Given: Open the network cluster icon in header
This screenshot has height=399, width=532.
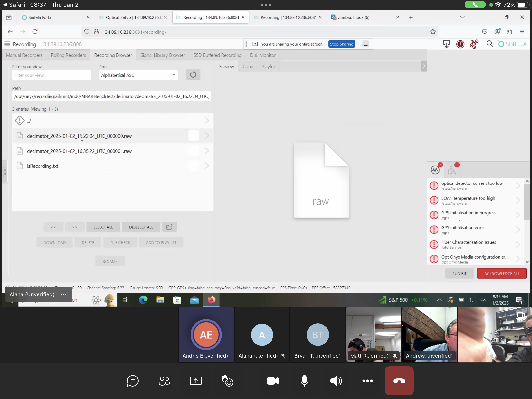Looking at the screenshot, I should pos(474,44).
